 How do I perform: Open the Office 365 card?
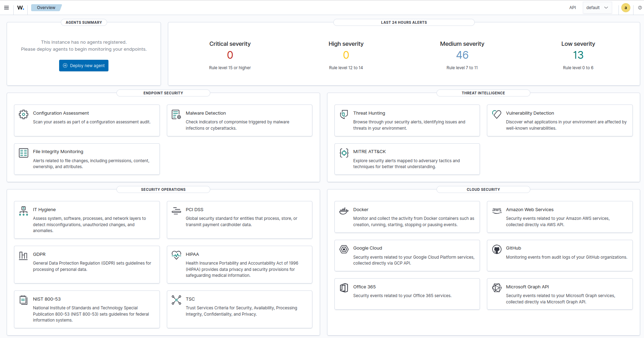pyautogui.click(x=407, y=294)
